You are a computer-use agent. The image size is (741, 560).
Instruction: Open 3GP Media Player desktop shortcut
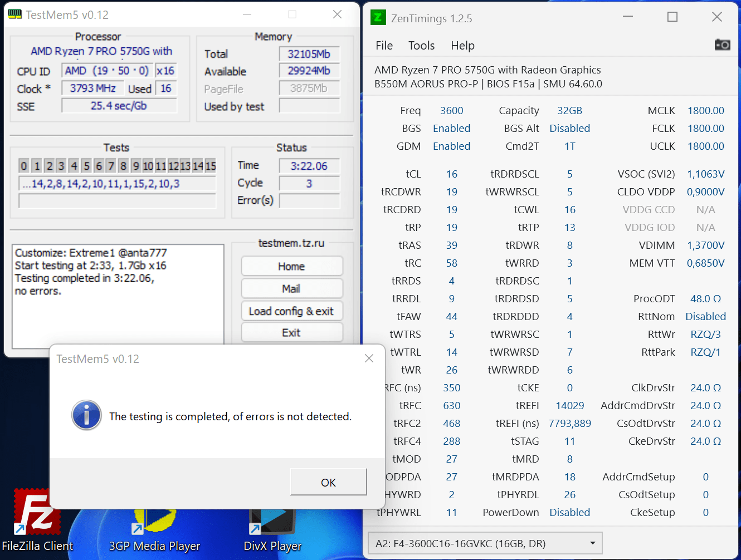pos(154,529)
